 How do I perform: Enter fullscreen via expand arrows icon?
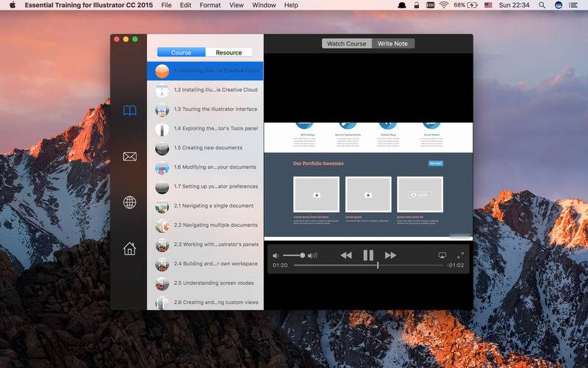[461, 255]
